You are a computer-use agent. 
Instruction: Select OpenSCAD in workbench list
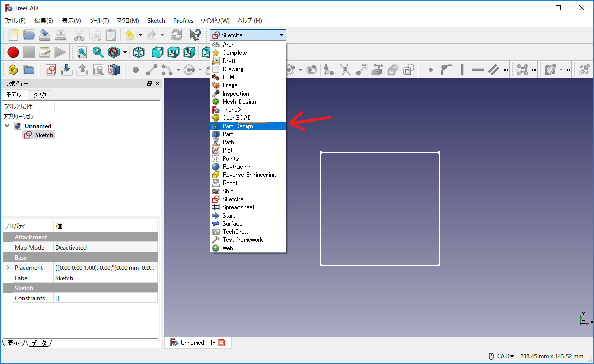(248, 118)
